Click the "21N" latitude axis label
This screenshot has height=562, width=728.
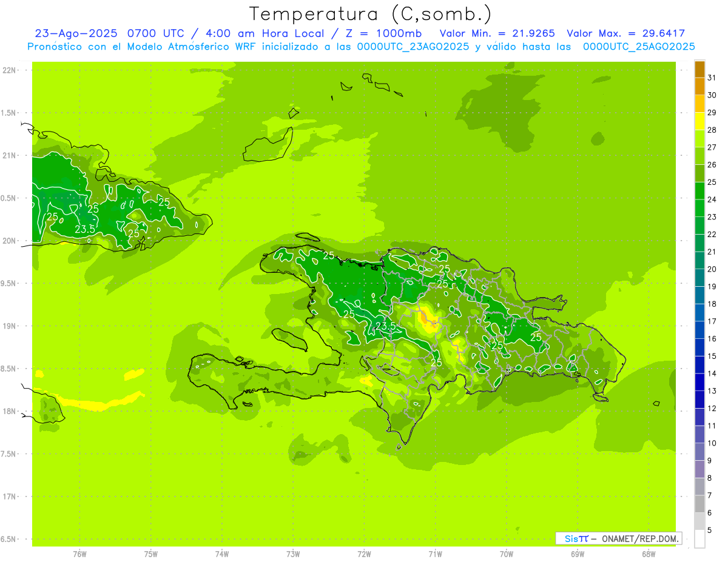tap(9, 156)
